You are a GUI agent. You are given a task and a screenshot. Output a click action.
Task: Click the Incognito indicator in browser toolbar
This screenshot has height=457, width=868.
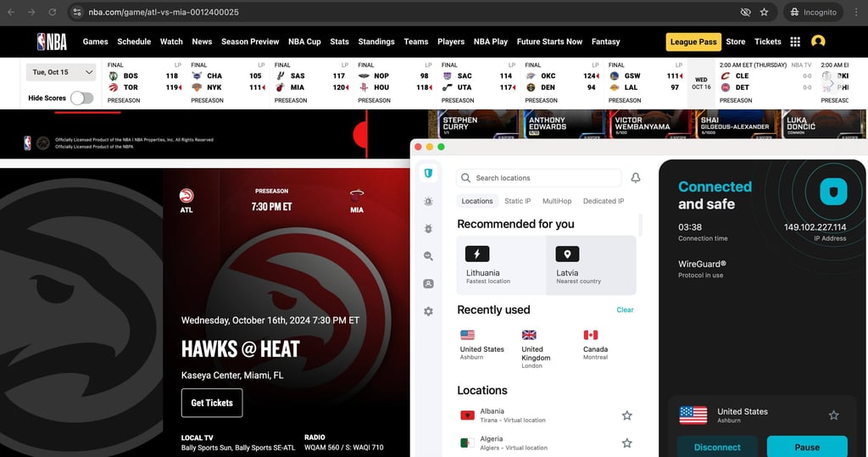click(813, 12)
